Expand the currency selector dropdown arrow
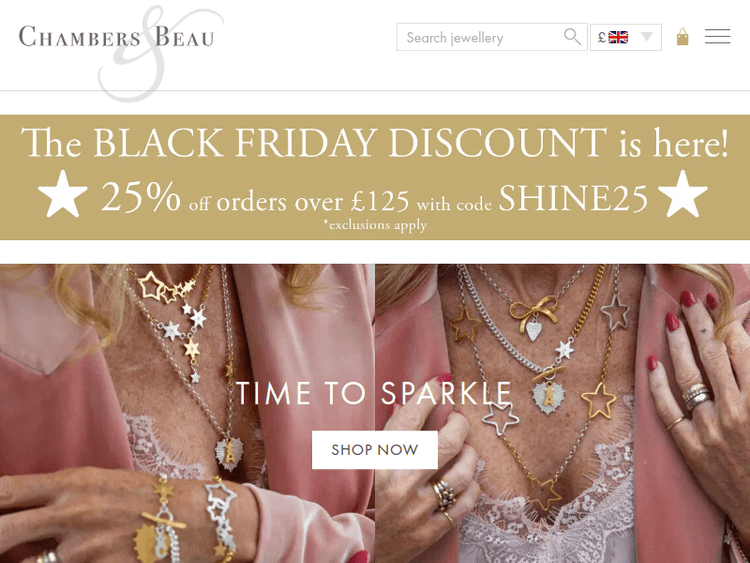The width and height of the screenshot is (750, 563). [x=647, y=36]
